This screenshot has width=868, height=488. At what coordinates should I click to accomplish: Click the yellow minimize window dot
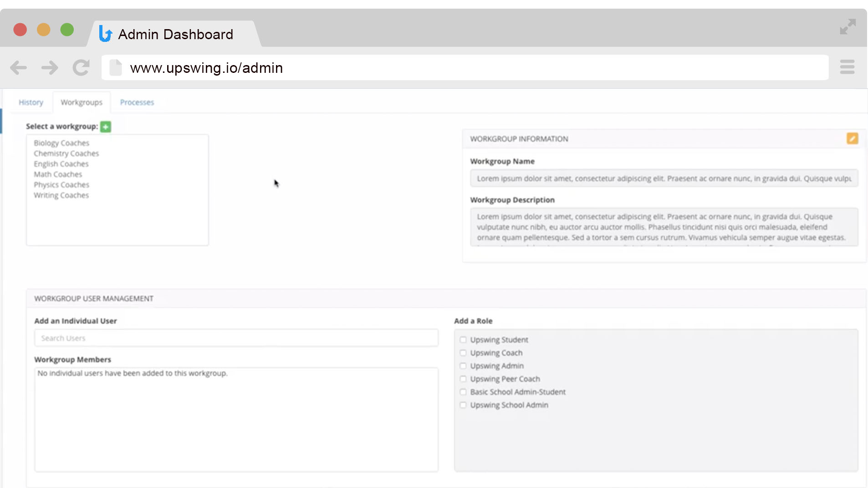(x=44, y=30)
